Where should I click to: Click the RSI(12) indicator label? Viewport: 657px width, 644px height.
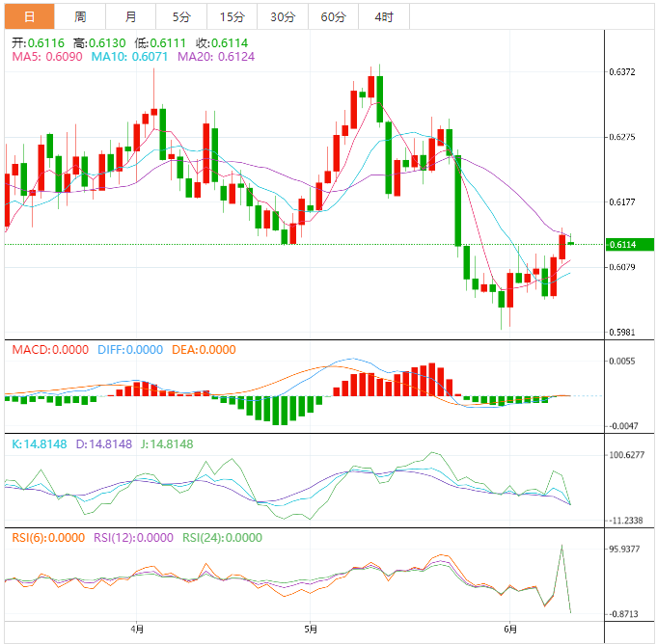coord(133,538)
